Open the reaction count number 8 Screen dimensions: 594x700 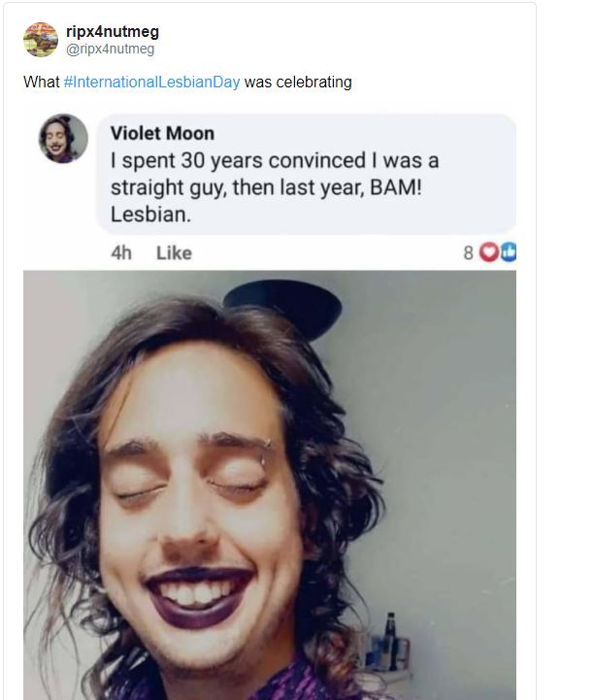[468, 252]
